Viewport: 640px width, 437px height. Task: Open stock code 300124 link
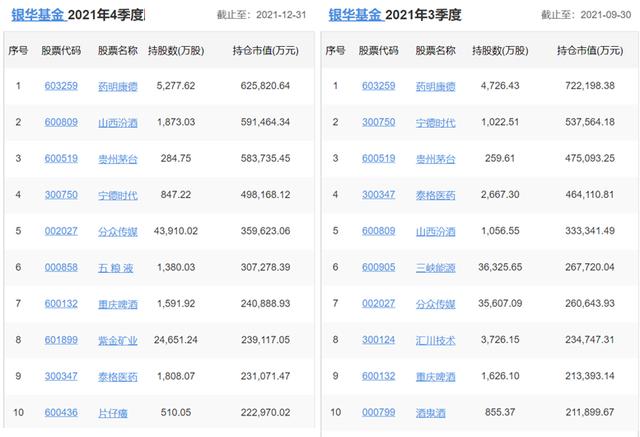[378, 340]
